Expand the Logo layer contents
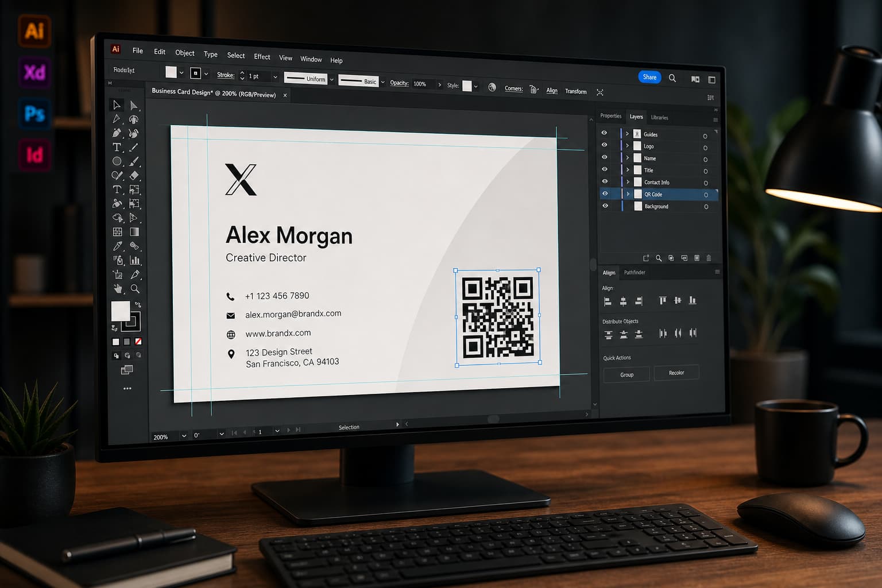 627,146
